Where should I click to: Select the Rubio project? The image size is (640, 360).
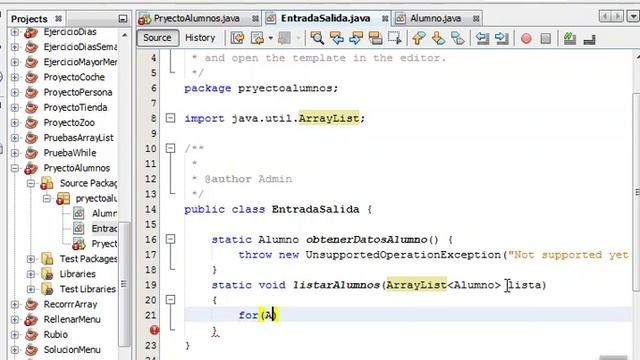pyautogui.click(x=56, y=335)
